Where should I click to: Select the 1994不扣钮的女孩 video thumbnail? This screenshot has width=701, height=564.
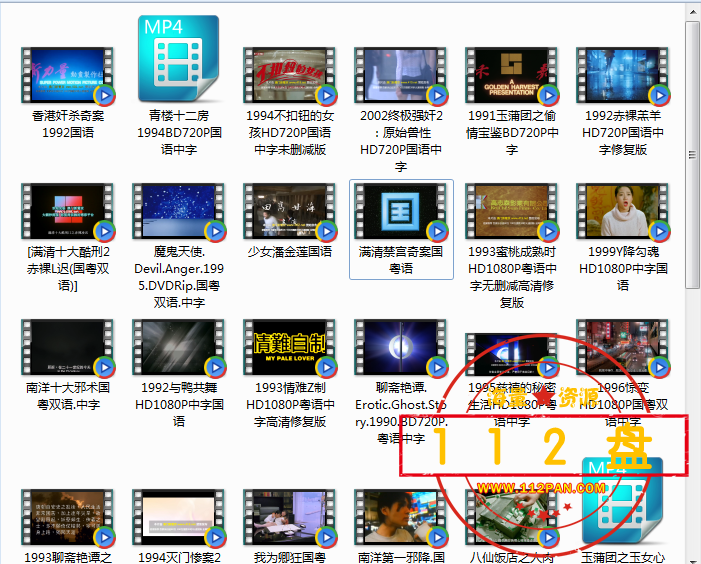[x=290, y=76]
